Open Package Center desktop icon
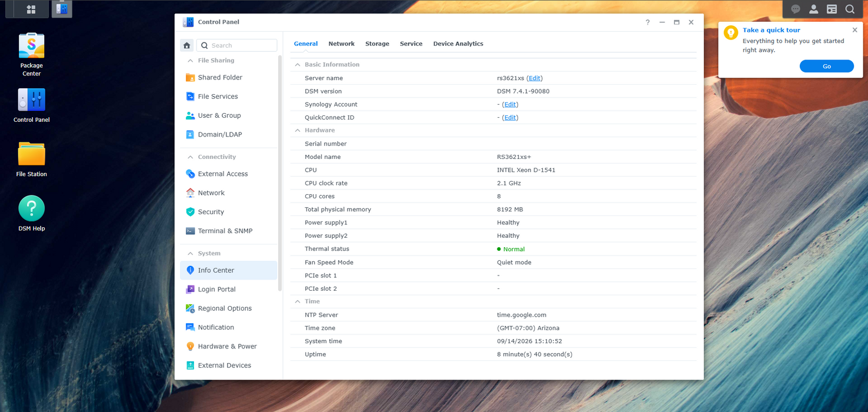Viewport: 868px width, 412px height. click(x=32, y=54)
